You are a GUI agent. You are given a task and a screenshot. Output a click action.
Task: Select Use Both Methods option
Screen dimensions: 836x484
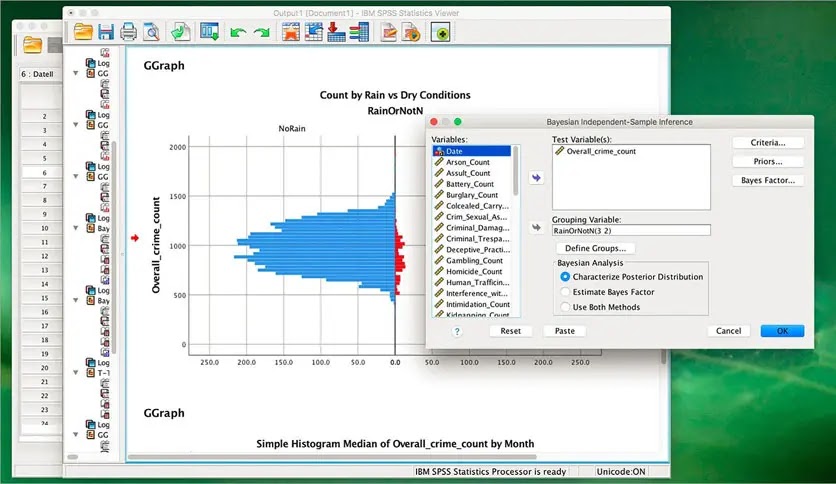coord(565,307)
